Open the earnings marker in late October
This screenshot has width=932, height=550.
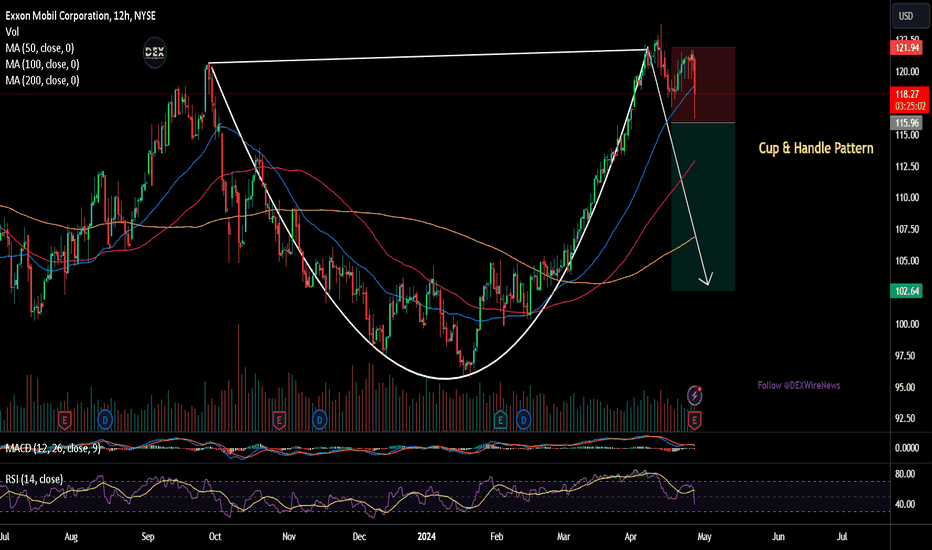click(279, 420)
